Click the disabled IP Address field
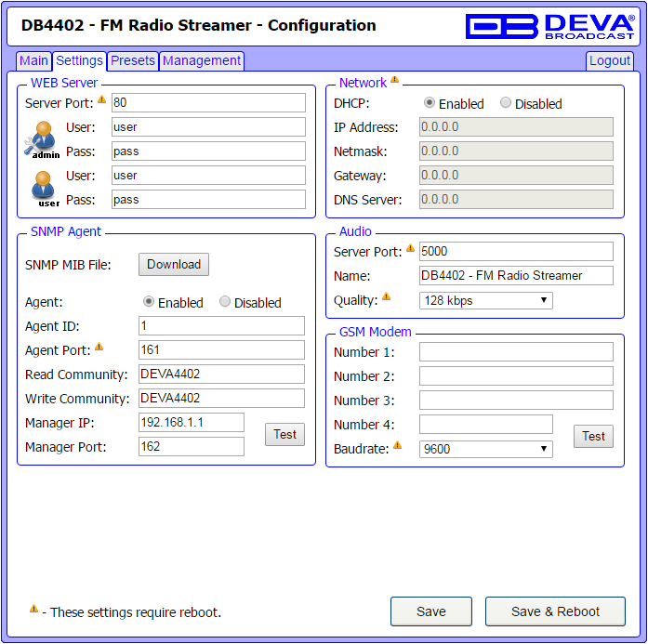 (x=516, y=126)
